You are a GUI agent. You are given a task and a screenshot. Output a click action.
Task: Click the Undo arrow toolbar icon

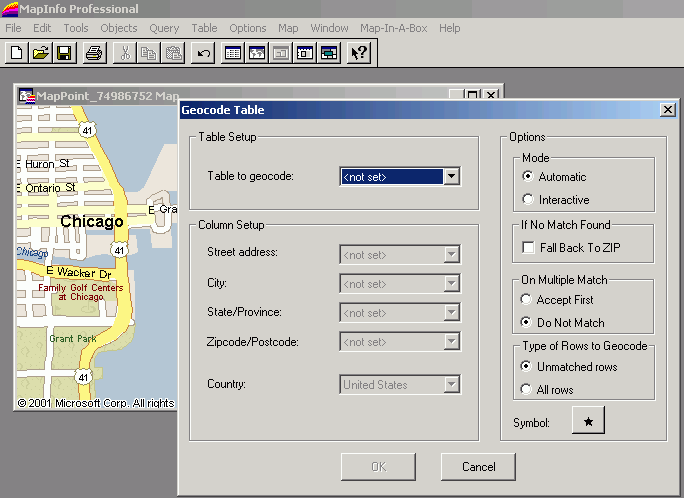[x=204, y=53]
